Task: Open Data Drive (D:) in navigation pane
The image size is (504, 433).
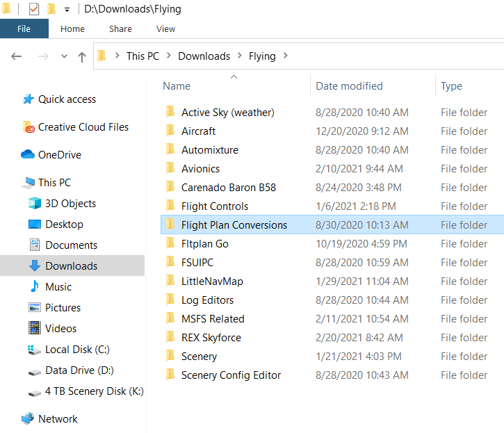Action: pyautogui.click(x=80, y=370)
